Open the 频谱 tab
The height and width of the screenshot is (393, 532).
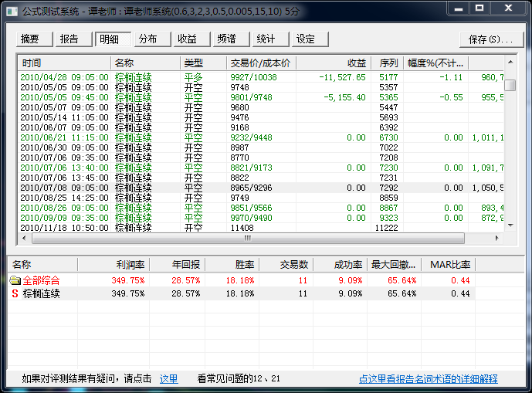tap(229, 39)
